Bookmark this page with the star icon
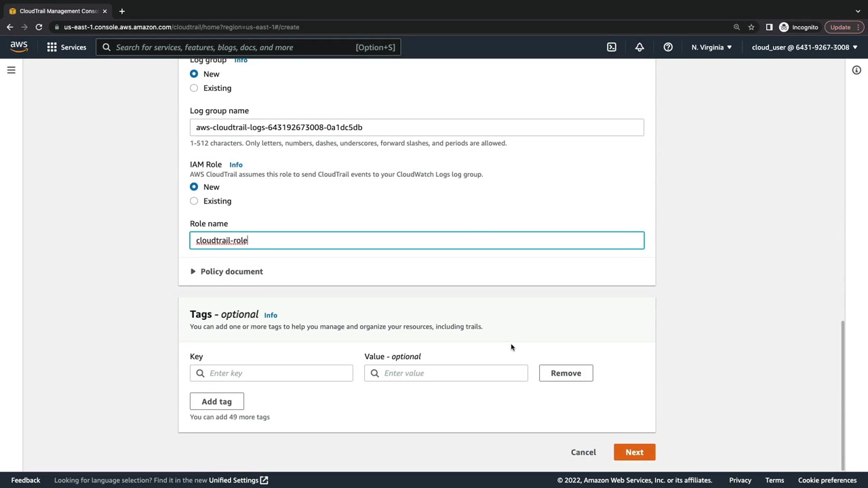Screen dimensions: 868x488 (x=751, y=27)
